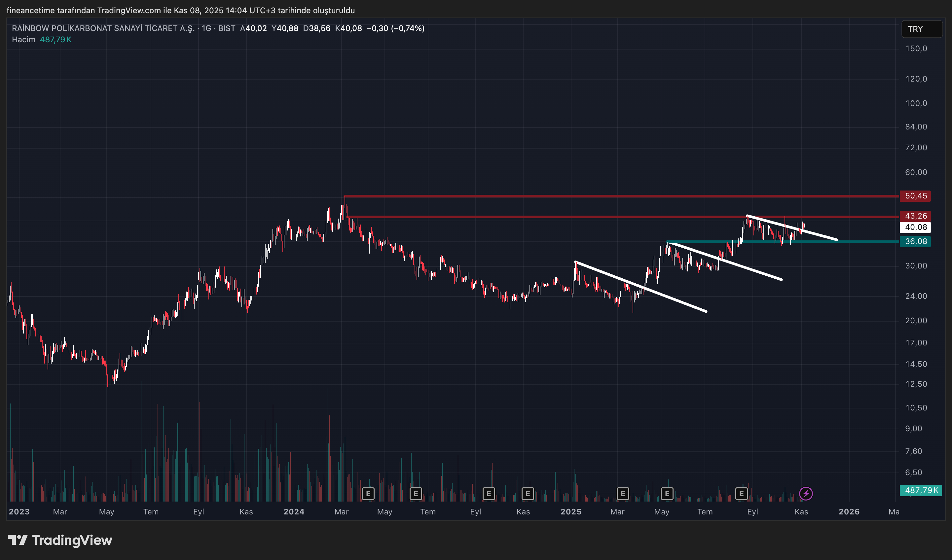The height and width of the screenshot is (560, 952).
Task: Open the earnings marker near Eyl 2025
Action: 741,493
